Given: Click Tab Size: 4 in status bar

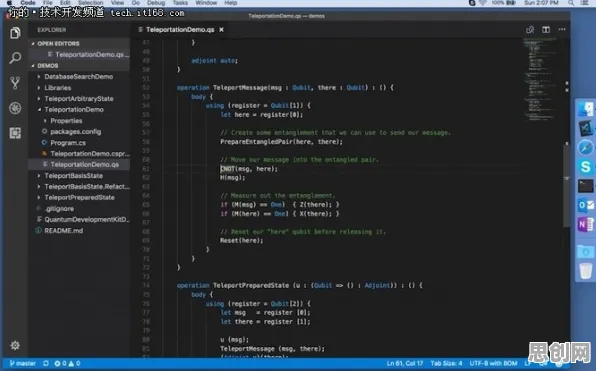Looking at the screenshot, I should pos(446,363).
